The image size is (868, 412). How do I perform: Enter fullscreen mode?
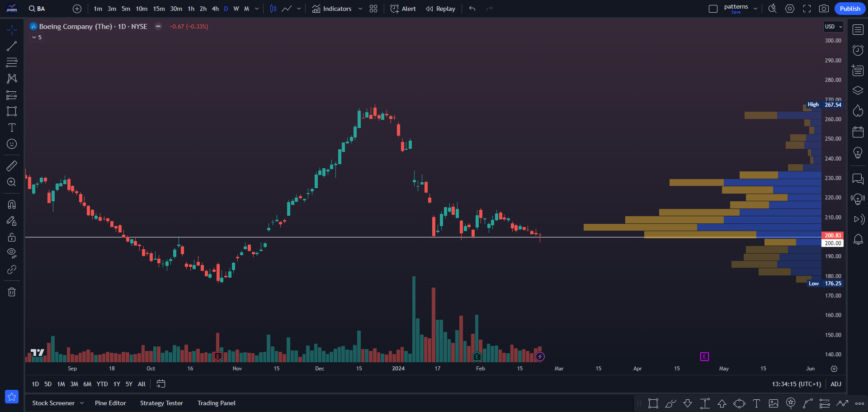(x=807, y=9)
